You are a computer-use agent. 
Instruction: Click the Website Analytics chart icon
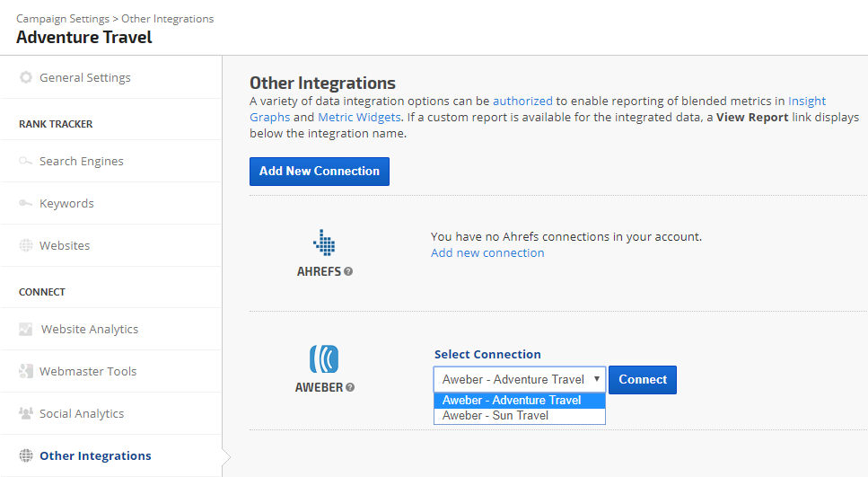coord(26,330)
